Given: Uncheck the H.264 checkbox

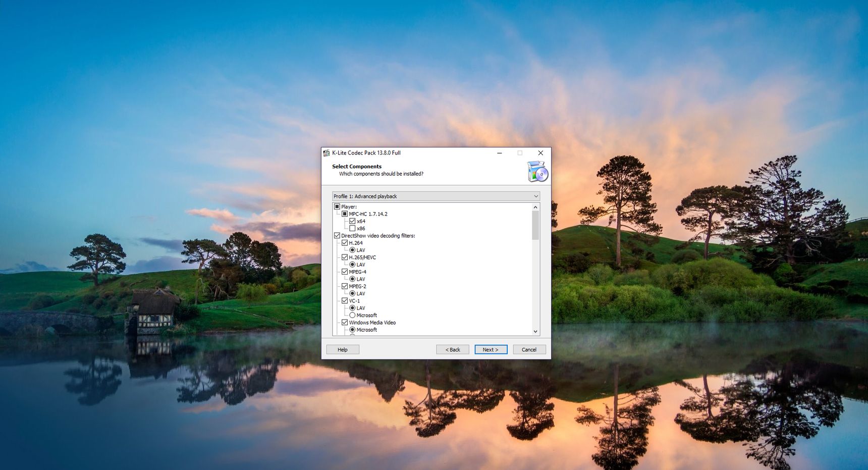Looking at the screenshot, I should (x=345, y=243).
